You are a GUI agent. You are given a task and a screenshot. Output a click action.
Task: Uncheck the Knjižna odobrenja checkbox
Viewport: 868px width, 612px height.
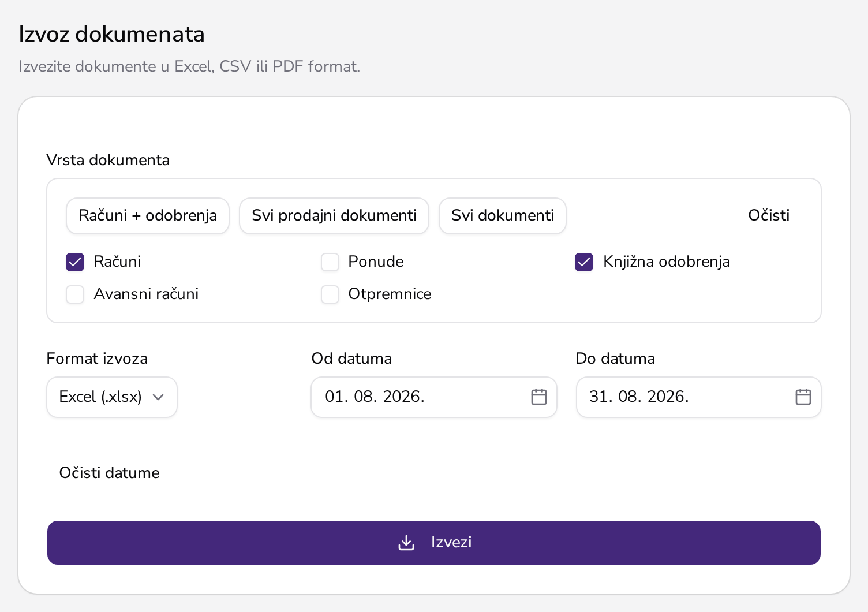coord(584,262)
